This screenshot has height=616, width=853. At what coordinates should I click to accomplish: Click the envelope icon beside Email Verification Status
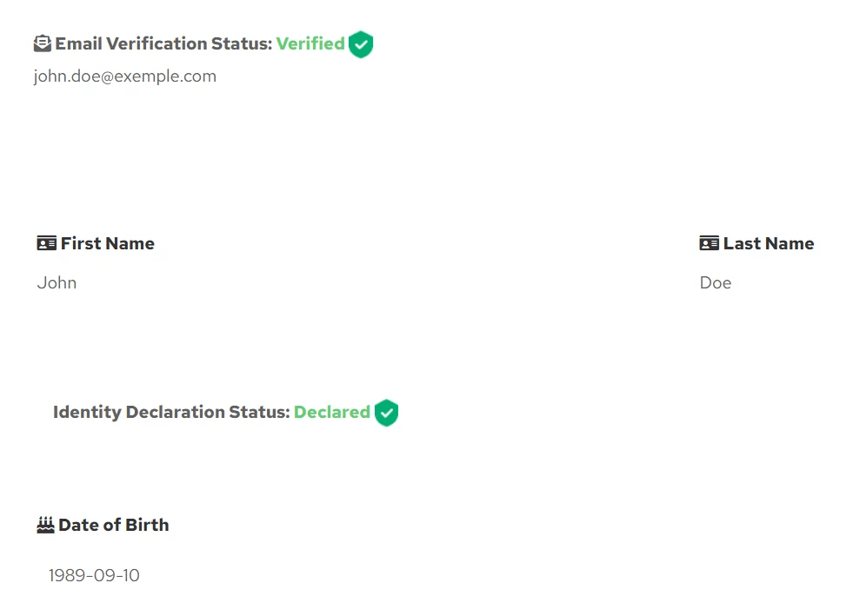click(x=43, y=43)
